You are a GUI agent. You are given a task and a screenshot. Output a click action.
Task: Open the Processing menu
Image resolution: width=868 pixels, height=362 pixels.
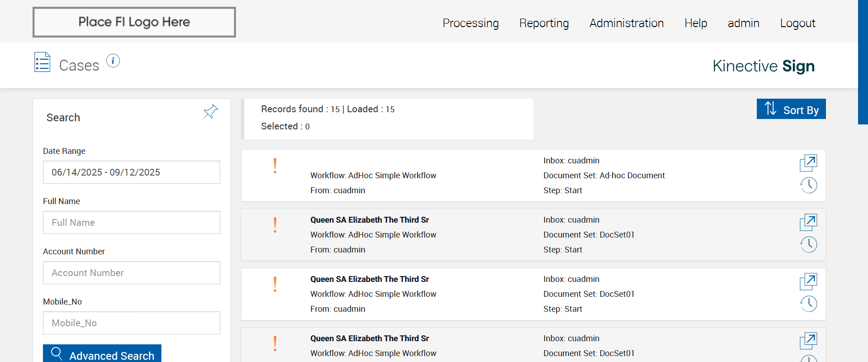[471, 23]
